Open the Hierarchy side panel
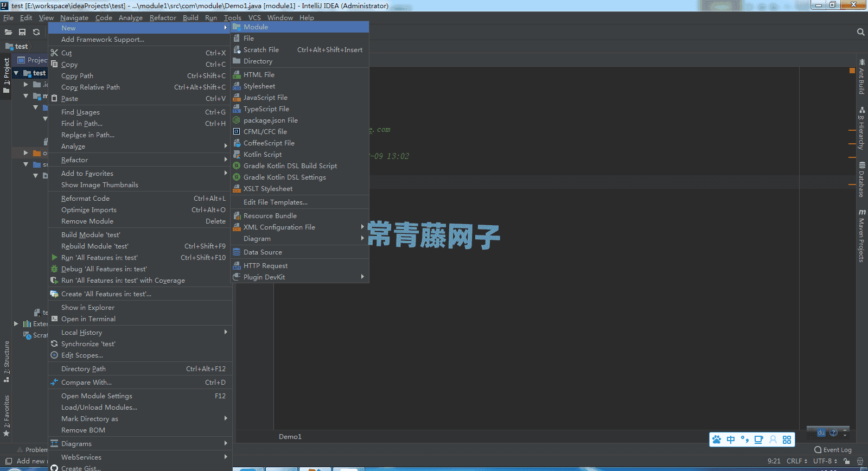Screen dimensions: 868x471 click(861, 129)
